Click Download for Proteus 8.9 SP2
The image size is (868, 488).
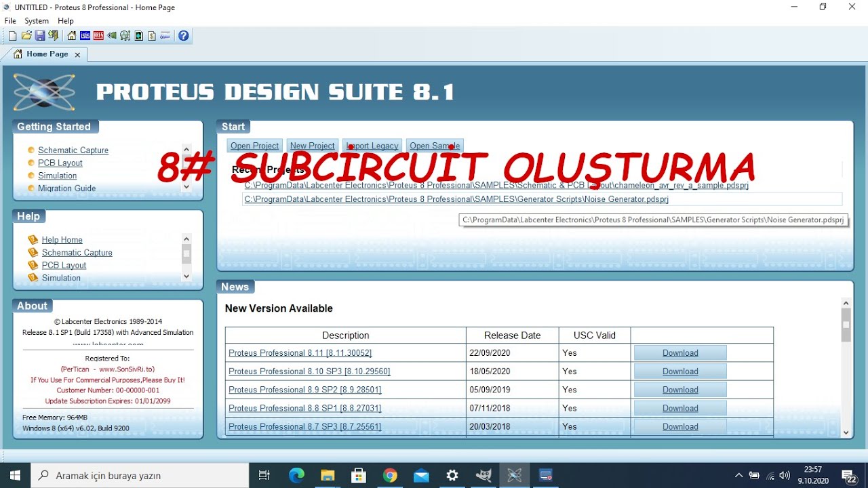click(x=680, y=390)
